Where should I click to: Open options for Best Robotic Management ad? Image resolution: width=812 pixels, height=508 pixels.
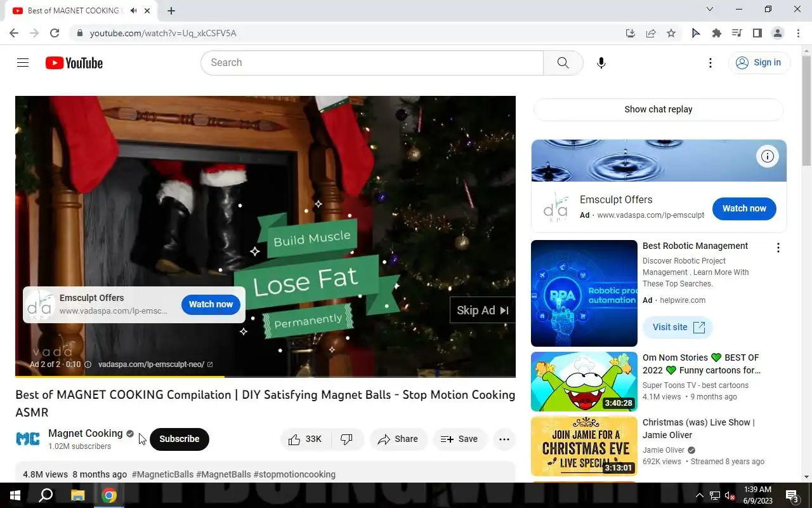coord(778,248)
